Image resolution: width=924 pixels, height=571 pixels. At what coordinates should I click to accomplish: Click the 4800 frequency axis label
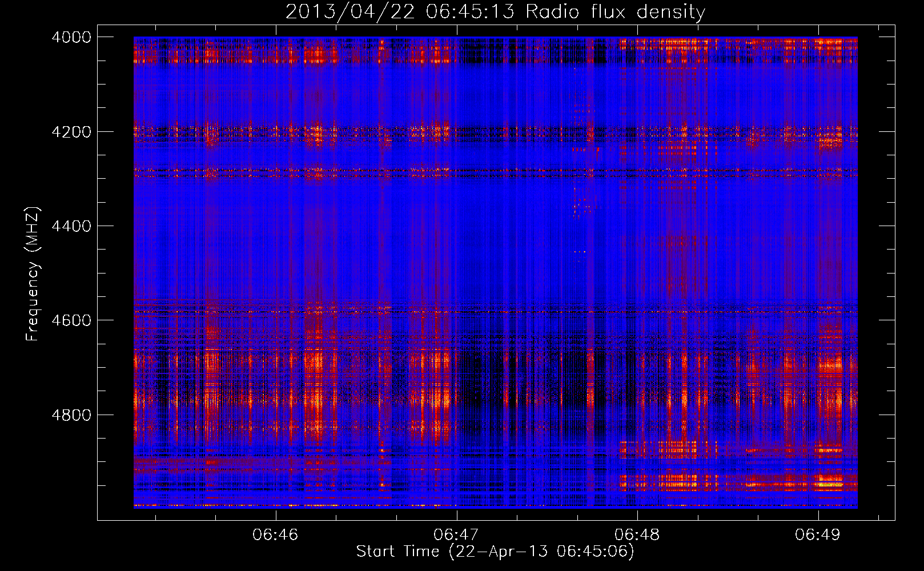point(71,415)
